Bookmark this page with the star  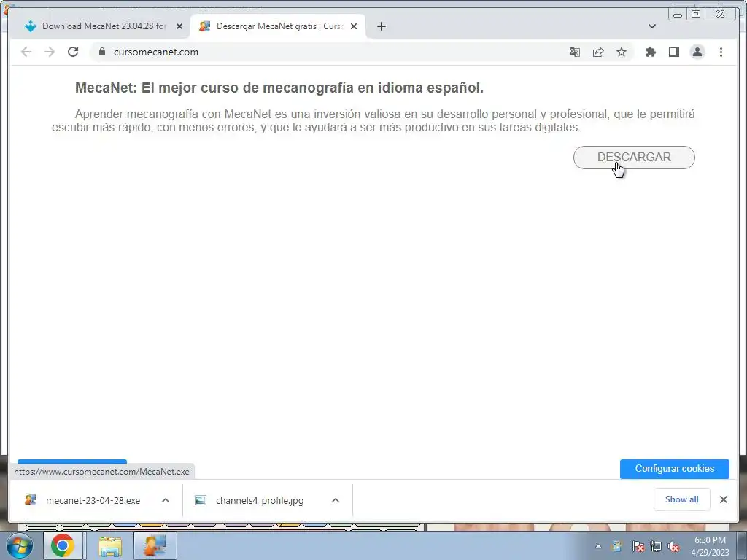(622, 52)
